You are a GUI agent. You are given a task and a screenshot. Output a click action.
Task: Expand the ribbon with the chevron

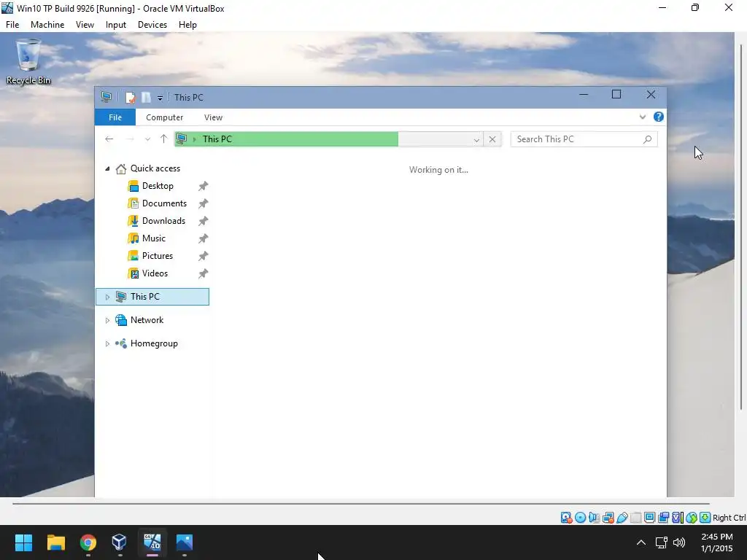click(x=643, y=117)
